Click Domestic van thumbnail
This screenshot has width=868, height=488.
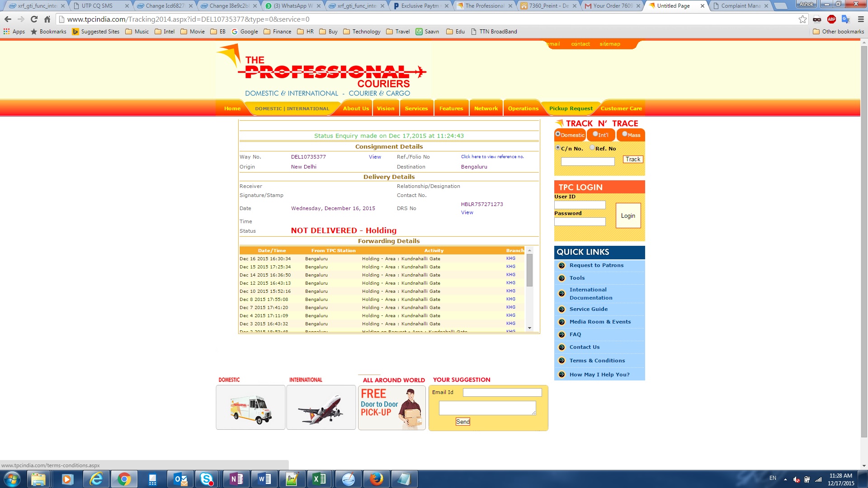(250, 408)
